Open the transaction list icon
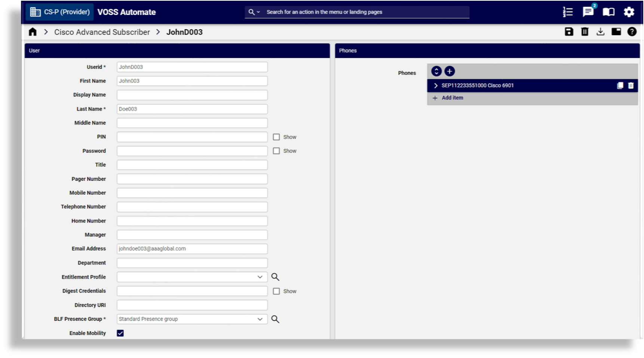The height and width of the screenshot is (358, 644). pyautogui.click(x=568, y=12)
